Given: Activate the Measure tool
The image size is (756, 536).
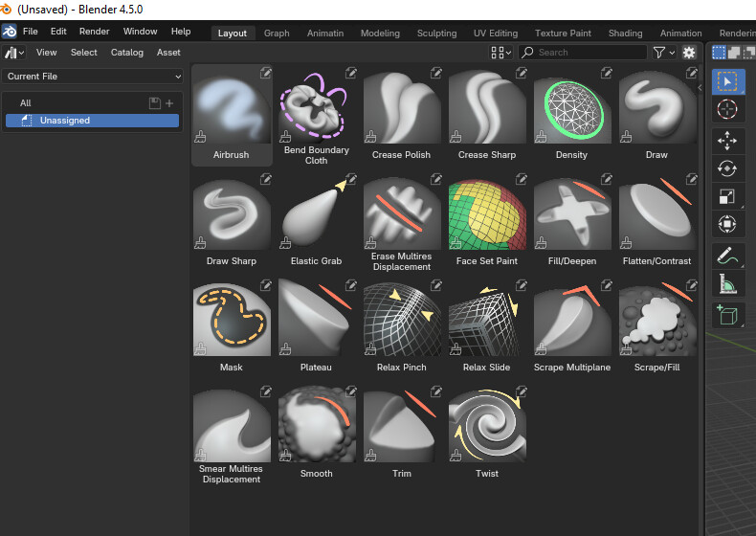Looking at the screenshot, I should (x=728, y=283).
